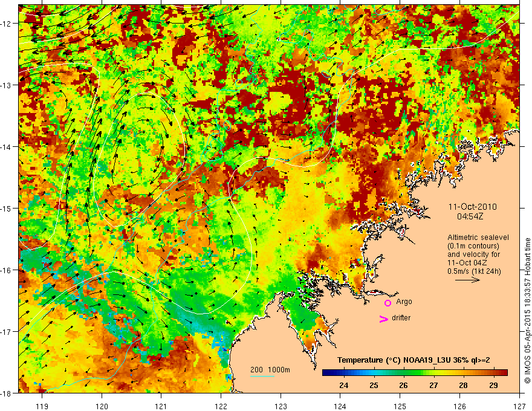Click the 27 tick on the colorbar
Screen dimensions: 532x411
click(433, 385)
